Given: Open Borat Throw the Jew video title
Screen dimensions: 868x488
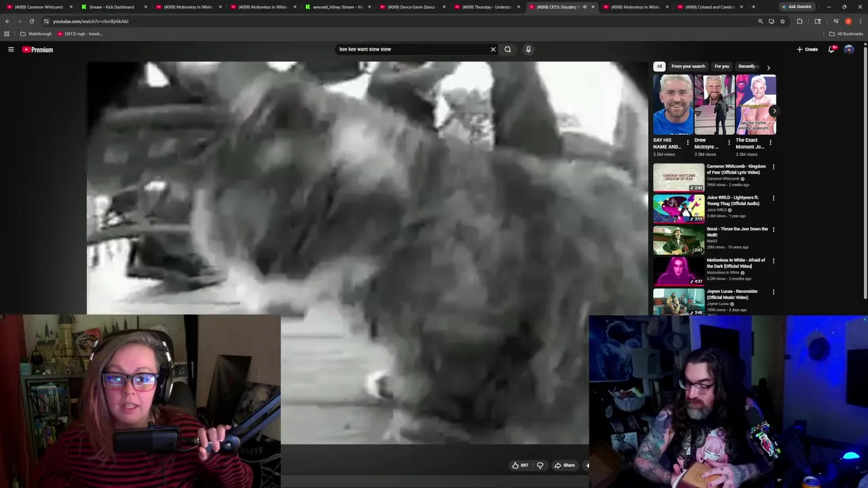Looking at the screenshot, I should pos(737,232).
